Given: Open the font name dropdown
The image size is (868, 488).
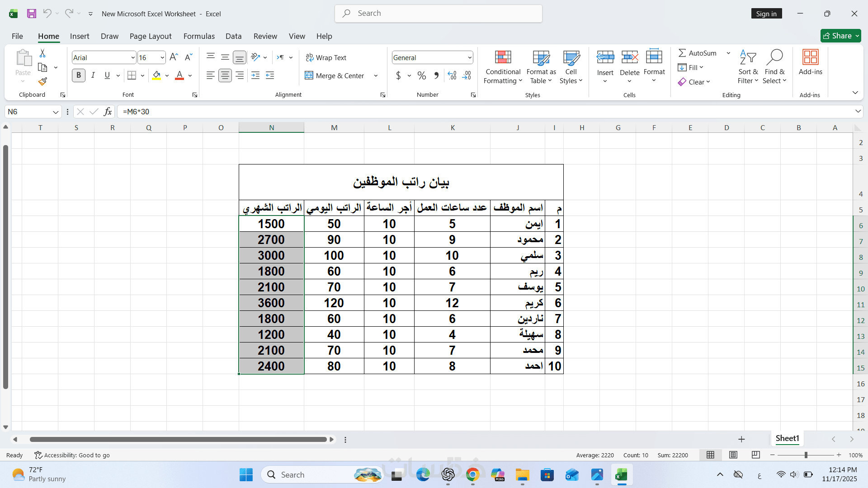Looking at the screenshot, I should [x=132, y=57].
